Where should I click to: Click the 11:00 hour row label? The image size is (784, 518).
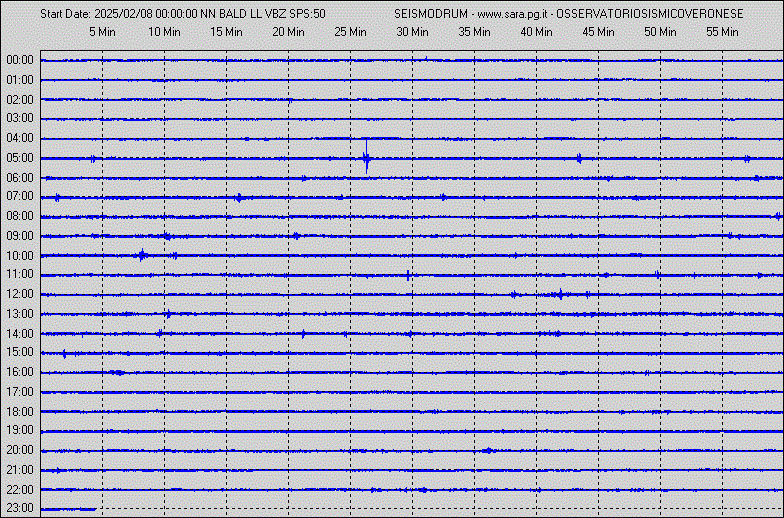(x=20, y=274)
